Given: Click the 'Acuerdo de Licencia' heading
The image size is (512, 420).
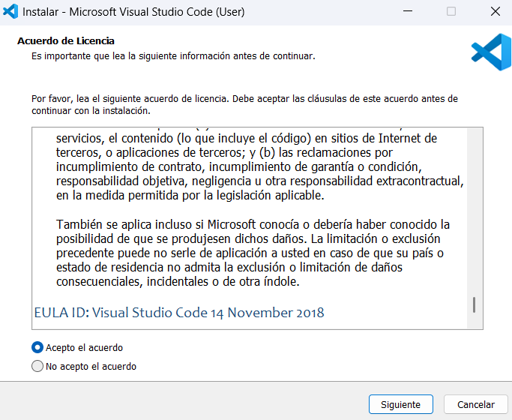Looking at the screenshot, I should (x=66, y=40).
